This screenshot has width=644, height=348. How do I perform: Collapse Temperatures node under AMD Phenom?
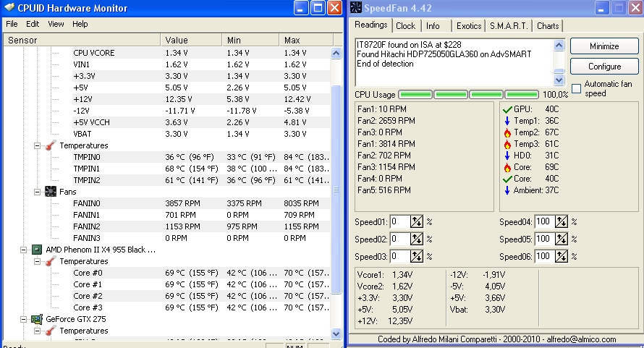(x=38, y=261)
